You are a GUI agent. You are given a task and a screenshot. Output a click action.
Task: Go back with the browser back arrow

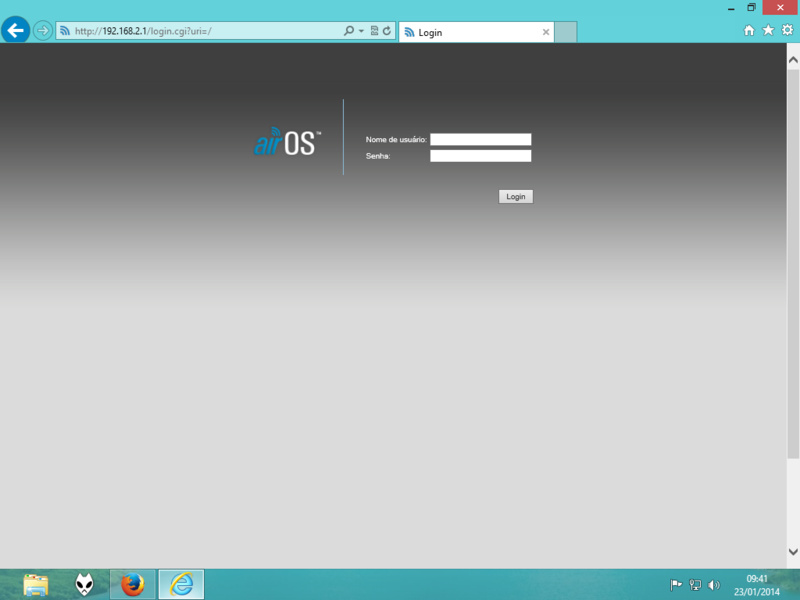[15, 31]
